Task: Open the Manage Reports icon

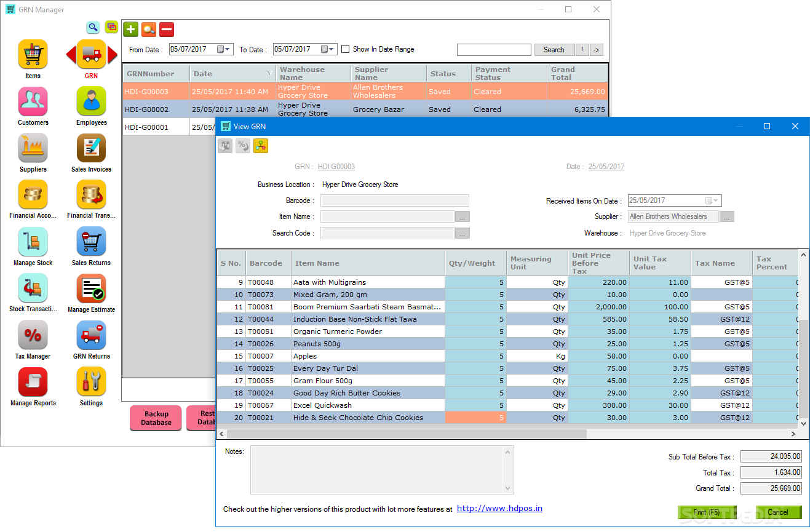Action: point(33,381)
